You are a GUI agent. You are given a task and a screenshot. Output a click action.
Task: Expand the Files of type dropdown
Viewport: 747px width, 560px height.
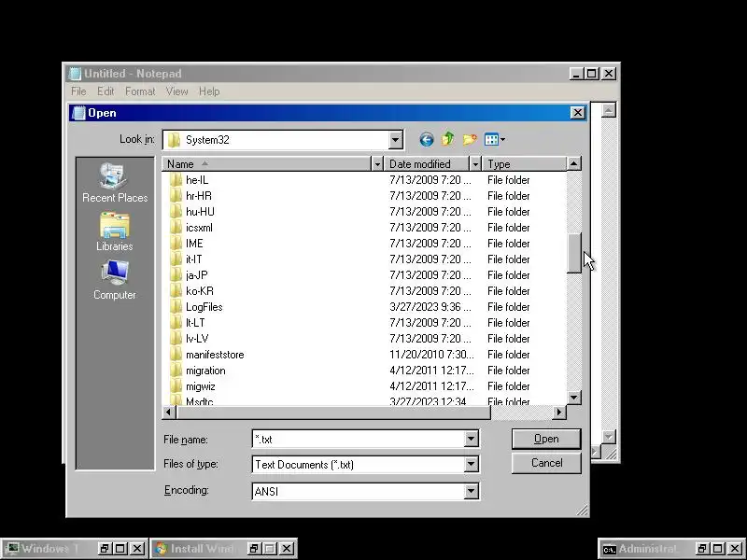pos(472,464)
